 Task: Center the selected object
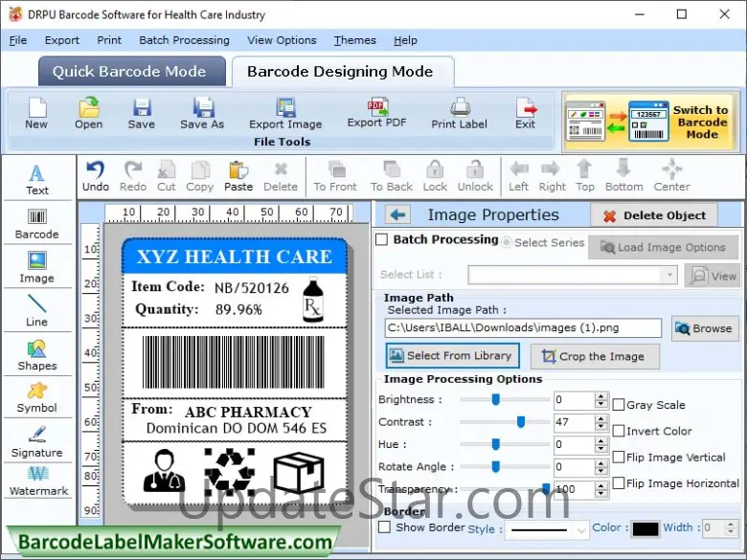point(671,176)
